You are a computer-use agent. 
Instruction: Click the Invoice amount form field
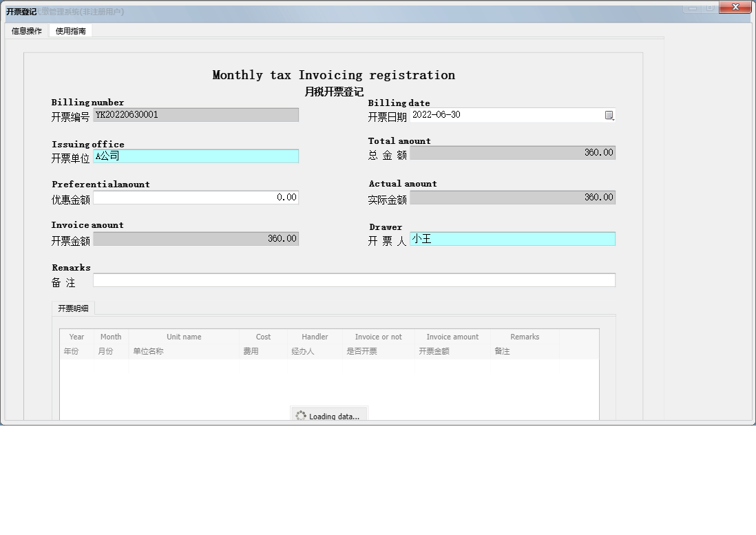click(x=196, y=239)
